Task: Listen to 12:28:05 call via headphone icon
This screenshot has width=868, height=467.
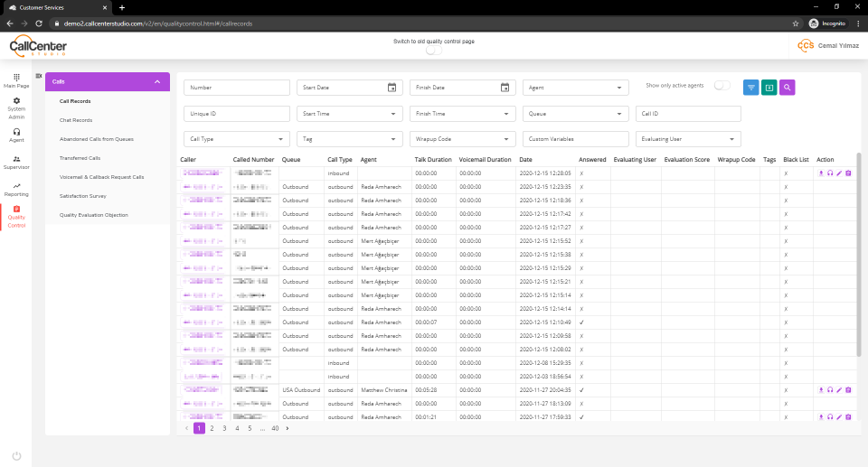Action: pyautogui.click(x=830, y=173)
